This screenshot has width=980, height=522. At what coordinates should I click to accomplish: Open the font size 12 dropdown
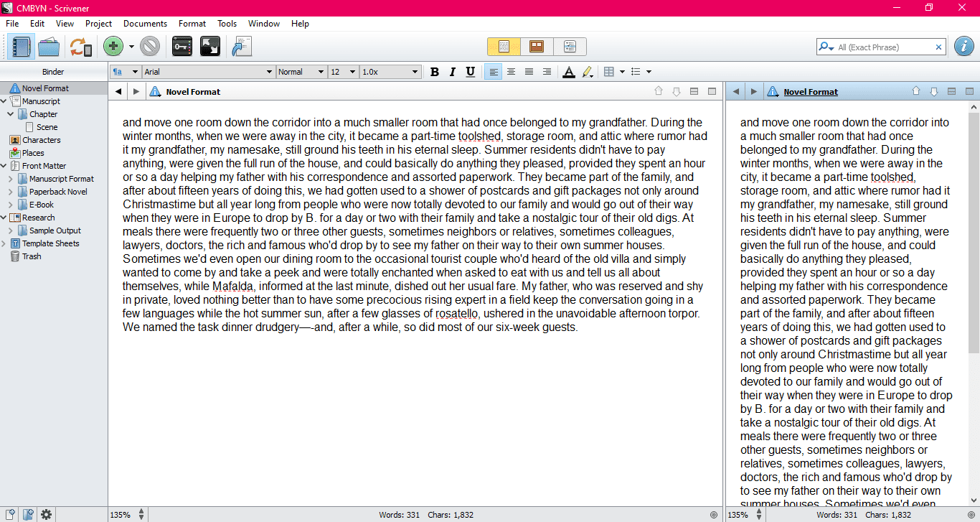click(x=343, y=72)
